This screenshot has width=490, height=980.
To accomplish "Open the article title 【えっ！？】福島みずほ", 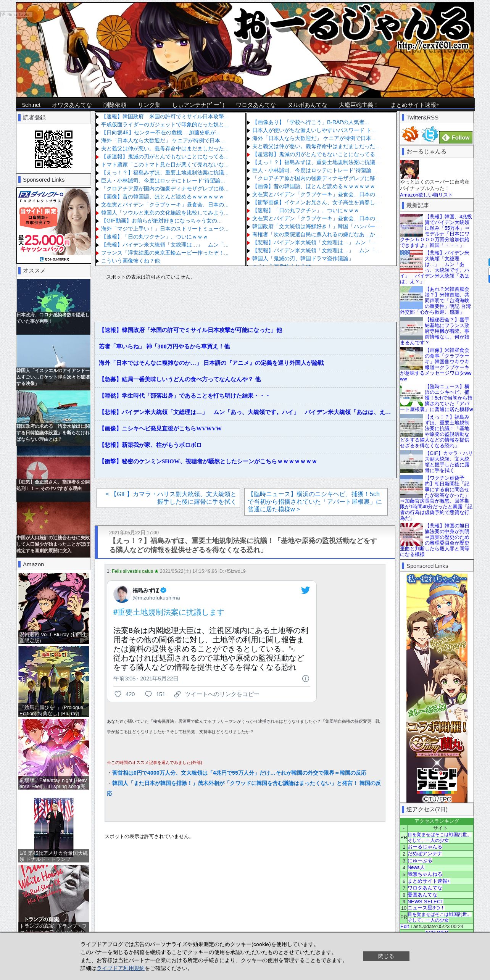I will (243, 545).
